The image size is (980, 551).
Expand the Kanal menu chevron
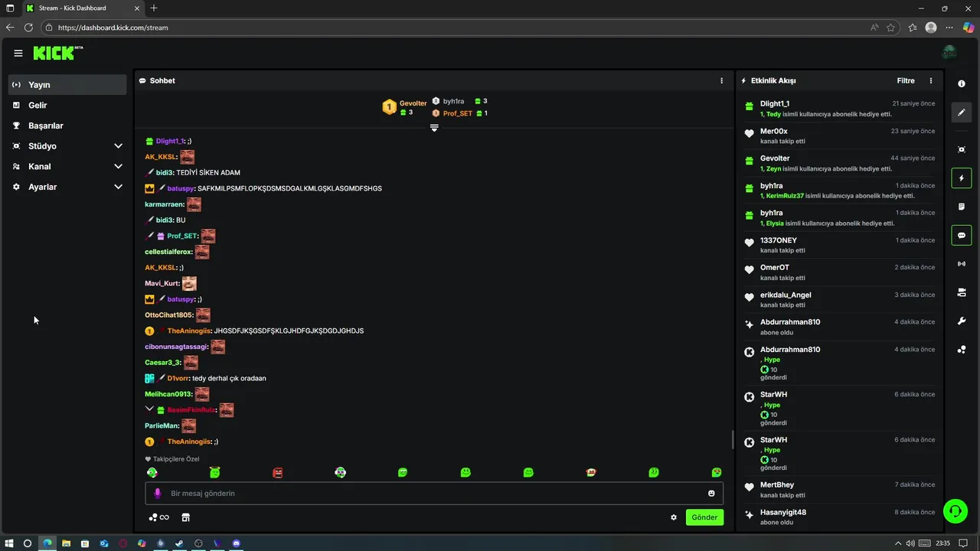pyautogui.click(x=118, y=166)
